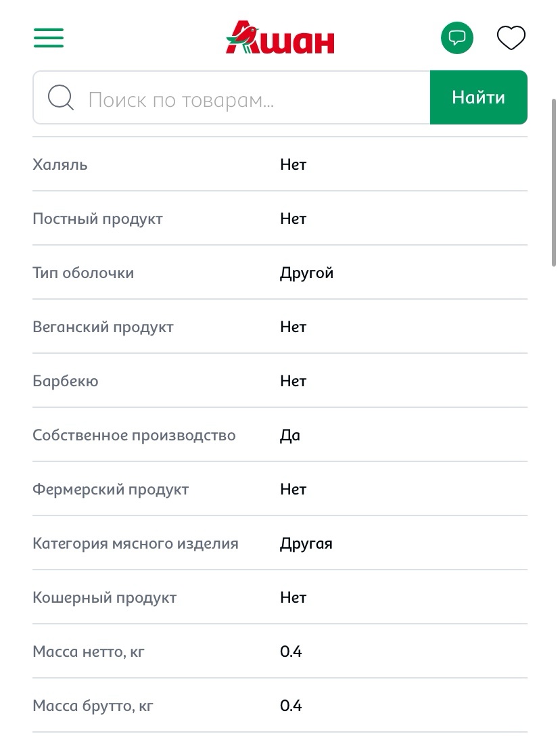Image resolution: width=560 pixels, height=736 pixels.
Task: Select the Халяль row label
Action: [x=60, y=165]
